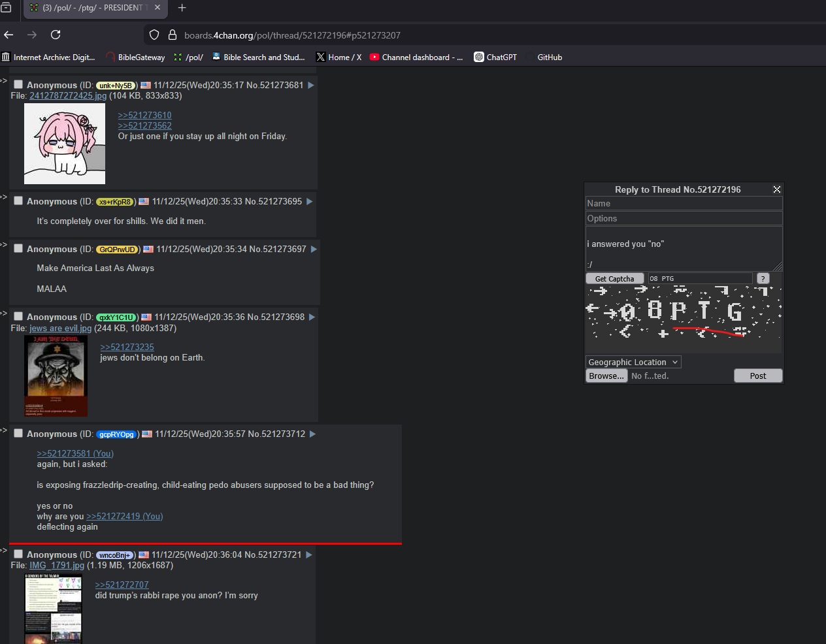Click the Name field in reply form
The image size is (826, 644).
(x=684, y=203)
